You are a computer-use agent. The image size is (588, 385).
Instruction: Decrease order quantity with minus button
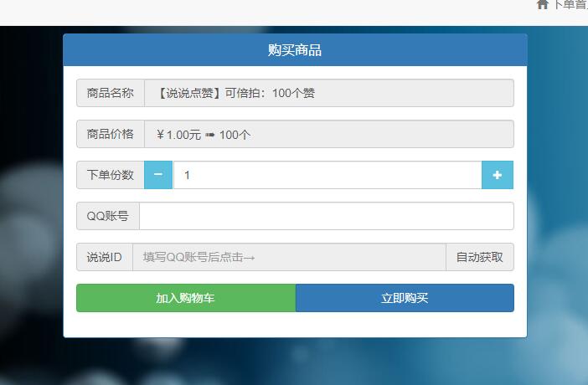pyautogui.click(x=158, y=175)
